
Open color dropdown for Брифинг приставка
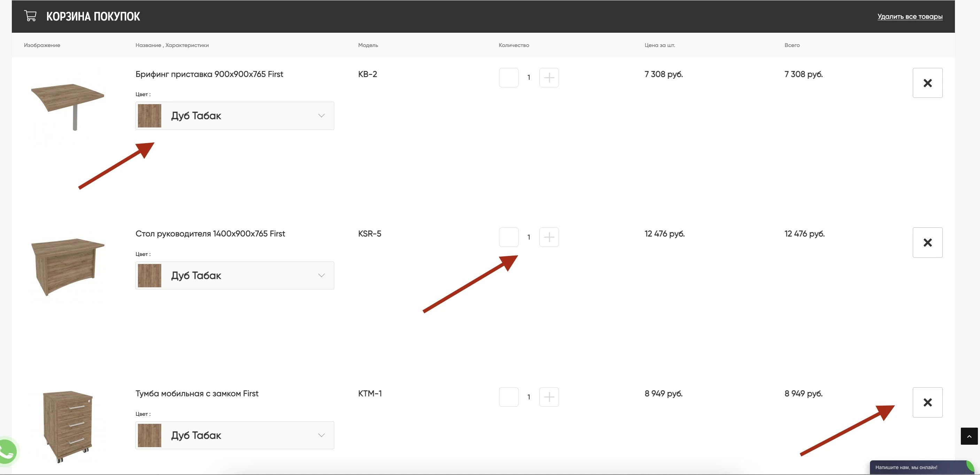pos(235,116)
